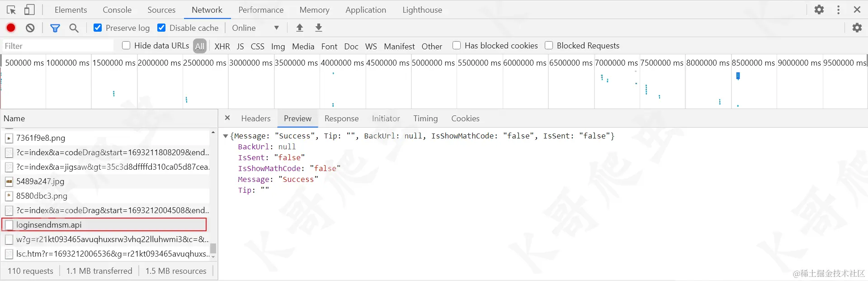The width and height of the screenshot is (868, 281).
Task: Show the Response tab
Action: point(342,119)
